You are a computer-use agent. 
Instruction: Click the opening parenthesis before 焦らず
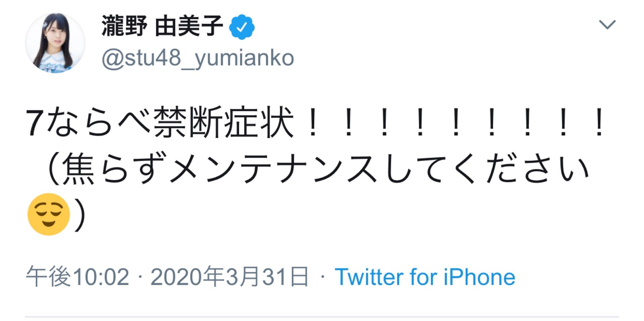tap(54, 169)
